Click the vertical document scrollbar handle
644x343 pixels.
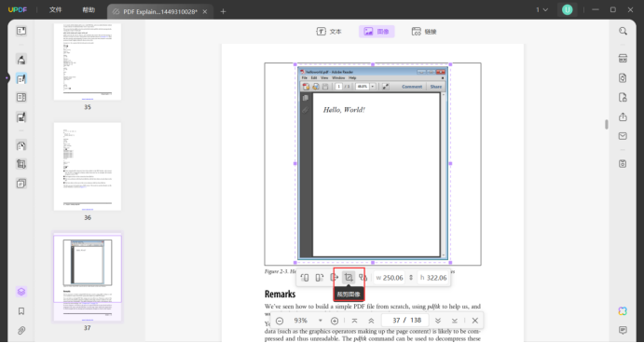pyautogui.click(x=606, y=125)
